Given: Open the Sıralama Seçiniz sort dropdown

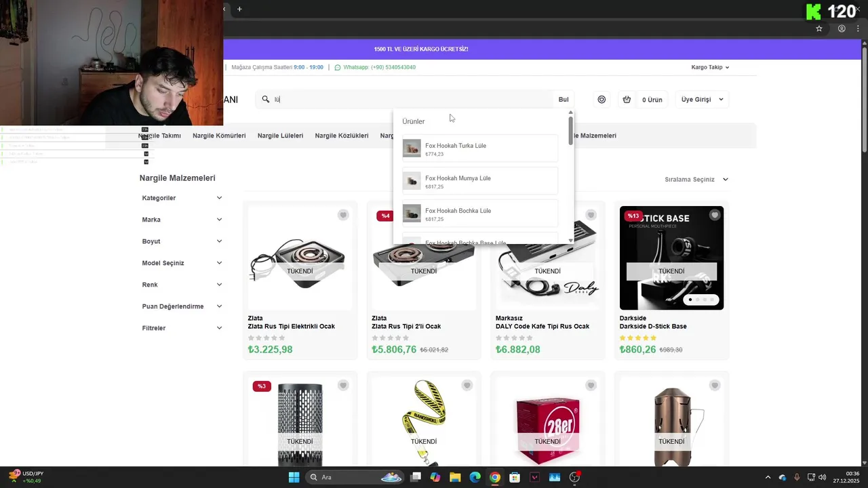Looking at the screenshot, I should [x=696, y=180].
